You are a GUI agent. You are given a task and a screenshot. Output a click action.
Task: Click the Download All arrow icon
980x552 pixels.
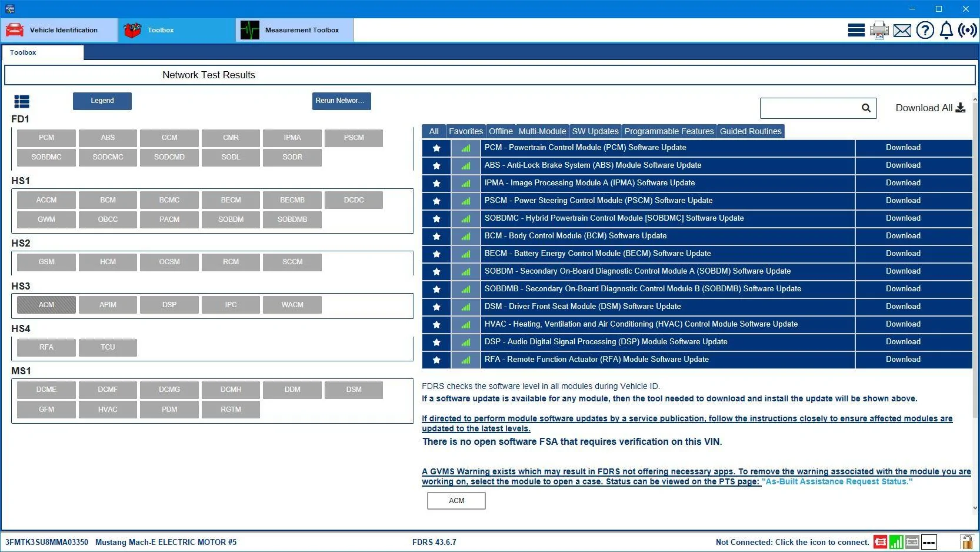pos(961,108)
